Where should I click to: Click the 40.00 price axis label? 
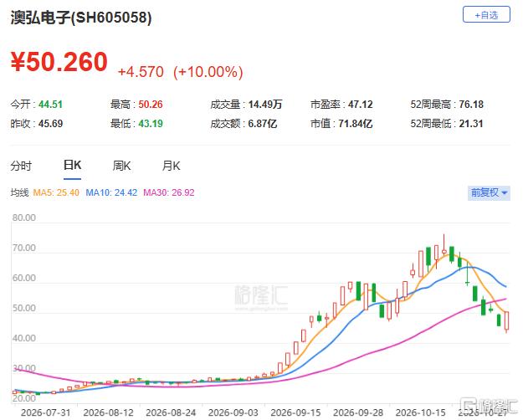point(23,338)
